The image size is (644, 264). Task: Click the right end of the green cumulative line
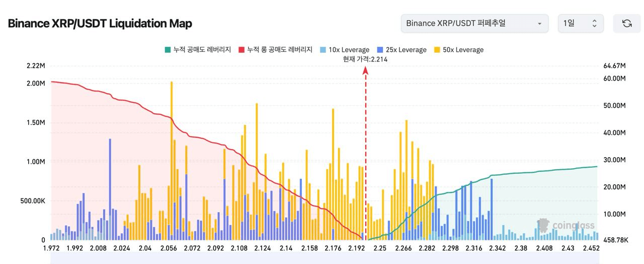596,167
